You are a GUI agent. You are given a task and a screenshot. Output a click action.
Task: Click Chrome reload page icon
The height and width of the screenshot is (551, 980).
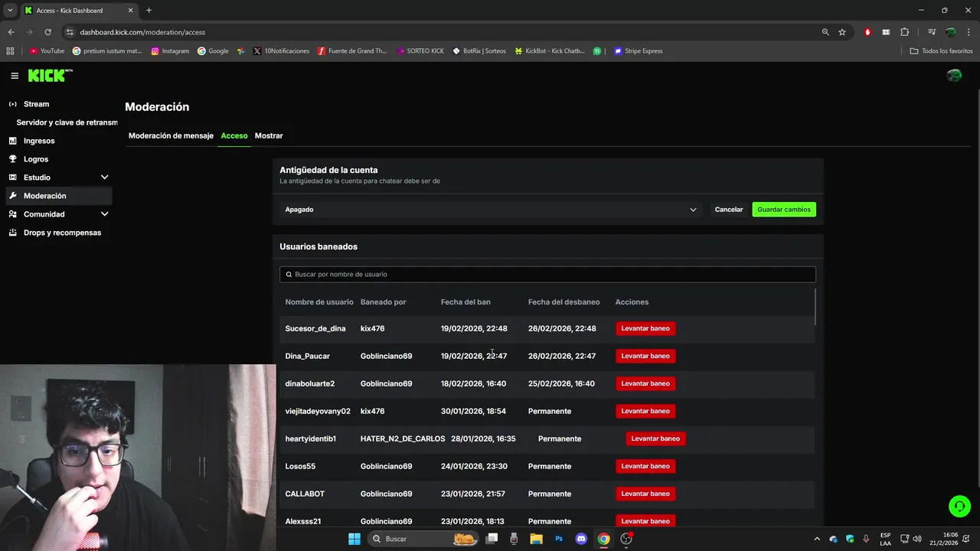(x=47, y=32)
